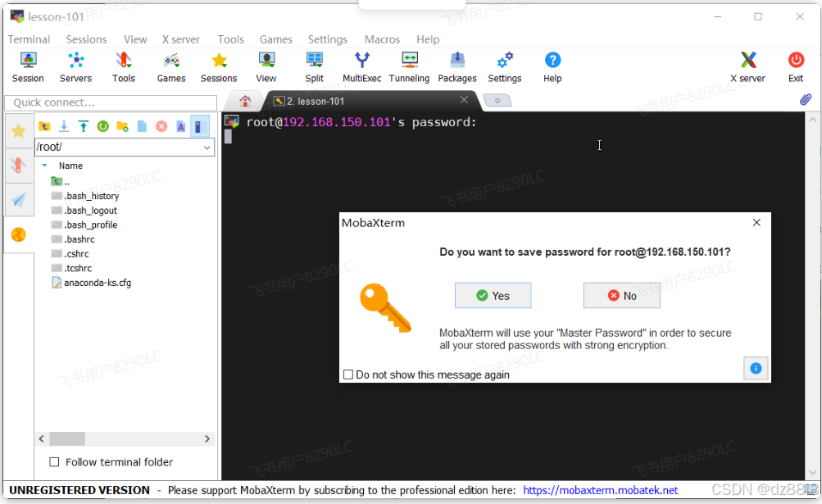
Task: Open the Help menu
Action: (428, 39)
